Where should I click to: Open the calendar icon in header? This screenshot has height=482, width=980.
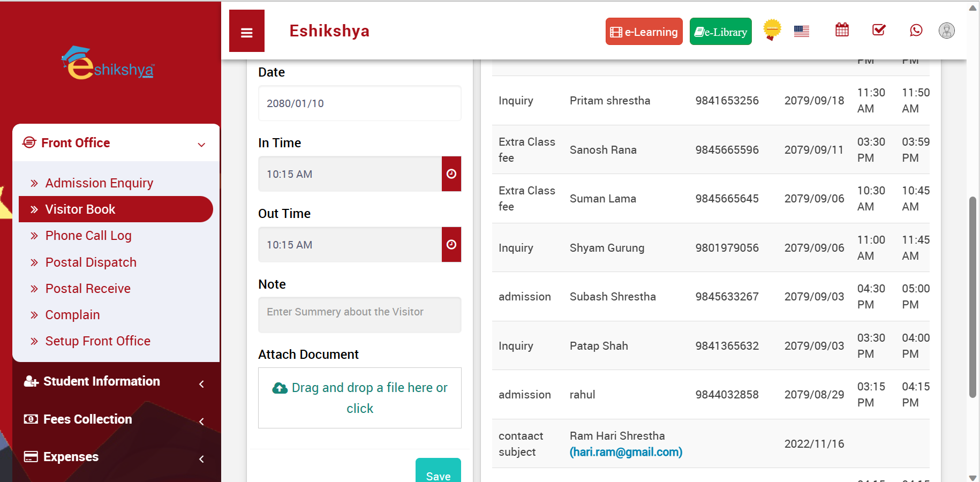[x=842, y=30]
